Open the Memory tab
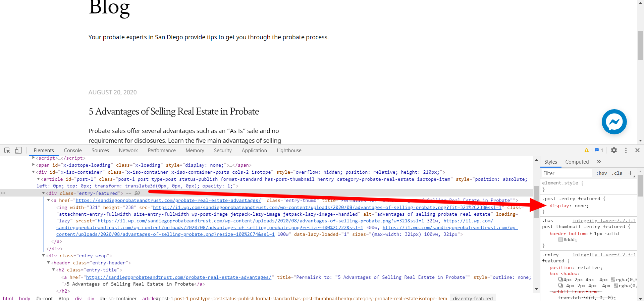 [195, 150]
